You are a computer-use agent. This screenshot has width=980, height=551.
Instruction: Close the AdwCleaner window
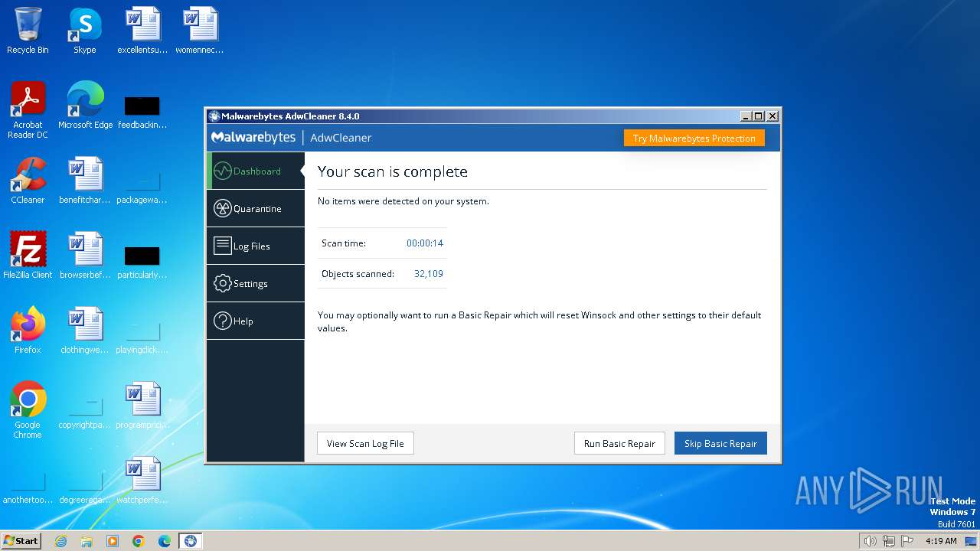[773, 116]
